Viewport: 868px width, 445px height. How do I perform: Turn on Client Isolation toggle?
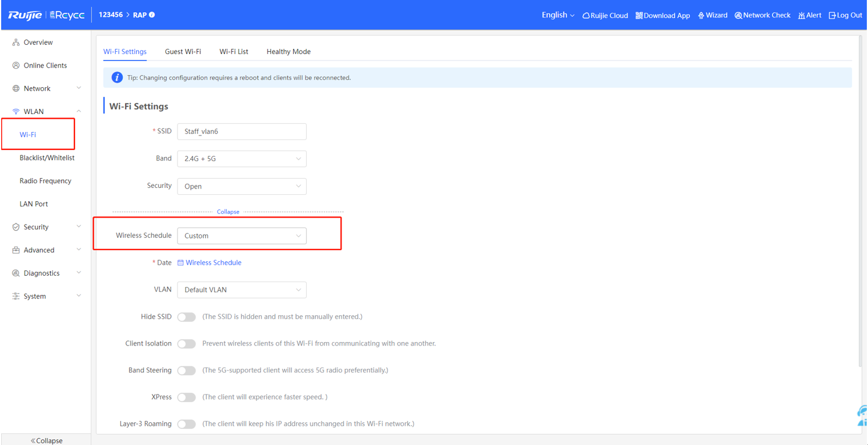pos(186,344)
